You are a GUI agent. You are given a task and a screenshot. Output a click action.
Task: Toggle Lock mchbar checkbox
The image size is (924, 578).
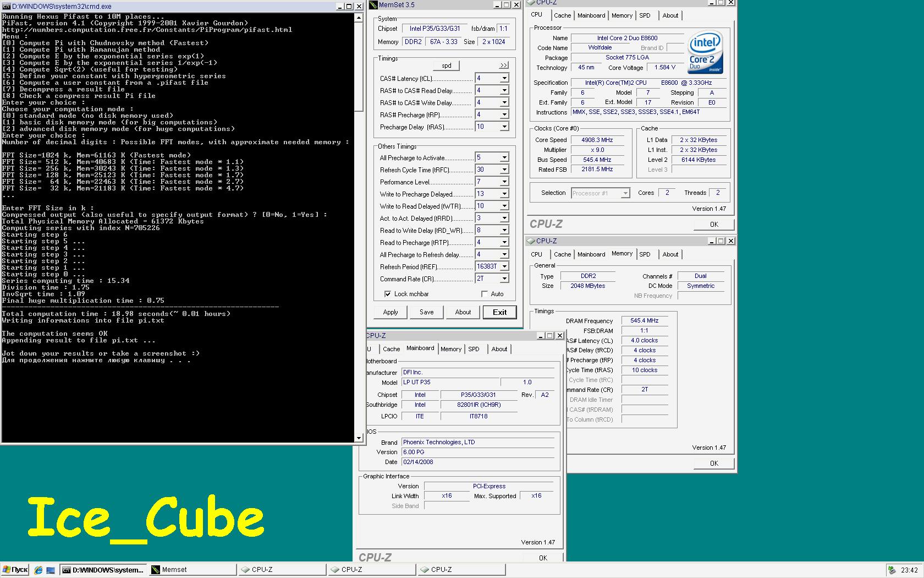pyautogui.click(x=388, y=294)
